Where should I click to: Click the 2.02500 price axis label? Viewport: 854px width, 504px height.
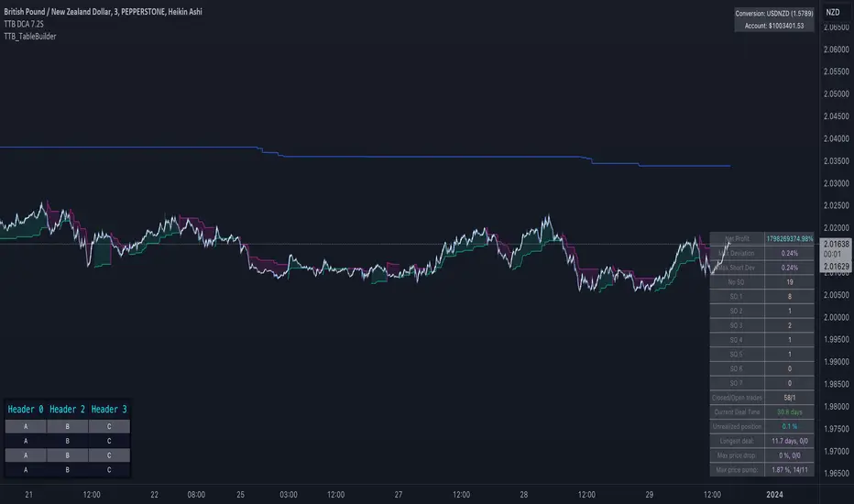pyautogui.click(x=836, y=205)
